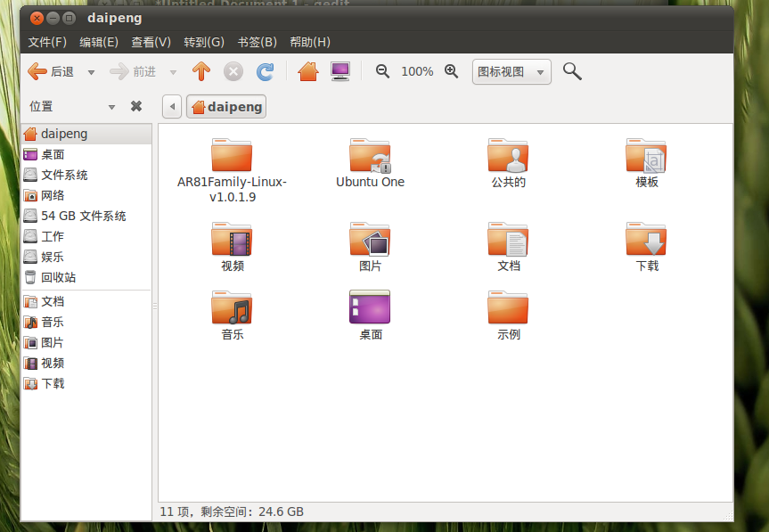Click the path bar left scroll arrow

tap(172, 106)
